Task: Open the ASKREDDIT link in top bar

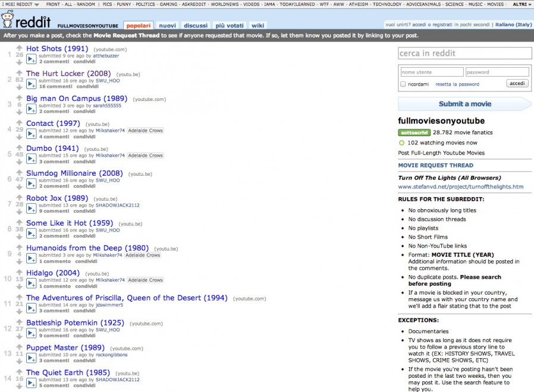Action: (194, 4)
